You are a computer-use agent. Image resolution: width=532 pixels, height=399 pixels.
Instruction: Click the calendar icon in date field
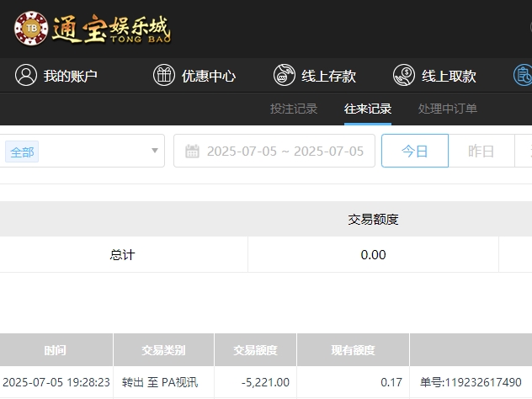point(192,151)
